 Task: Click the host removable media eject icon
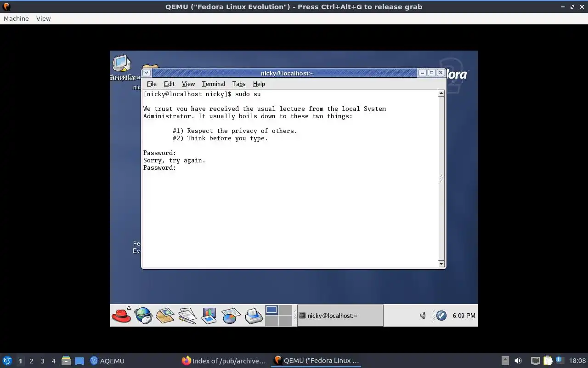(x=505, y=361)
